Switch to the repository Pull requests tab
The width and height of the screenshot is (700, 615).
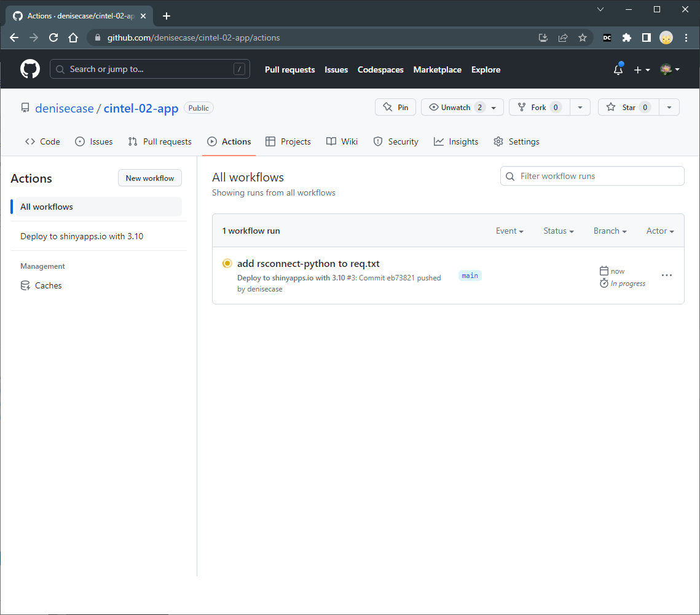pos(160,141)
